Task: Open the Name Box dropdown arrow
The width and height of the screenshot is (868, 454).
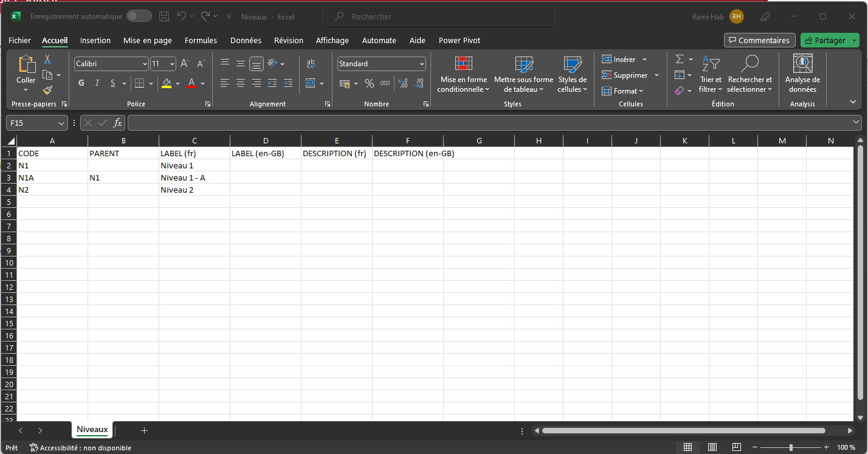Action: pyautogui.click(x=62, y=123)
